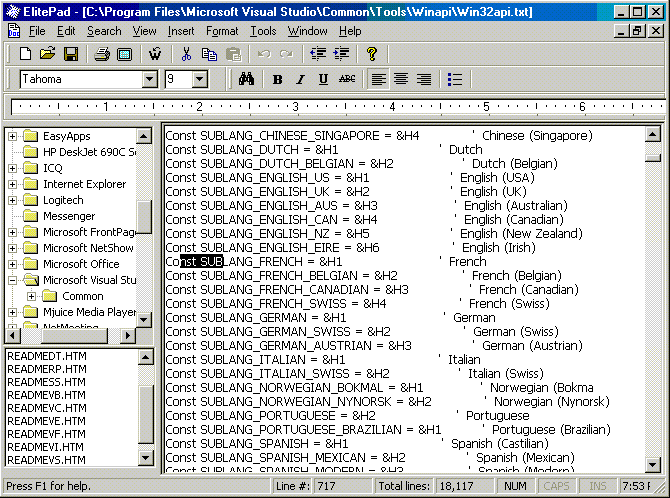Toggle Underline formatting
Screen dimensions: 670x498
point(323,79)
